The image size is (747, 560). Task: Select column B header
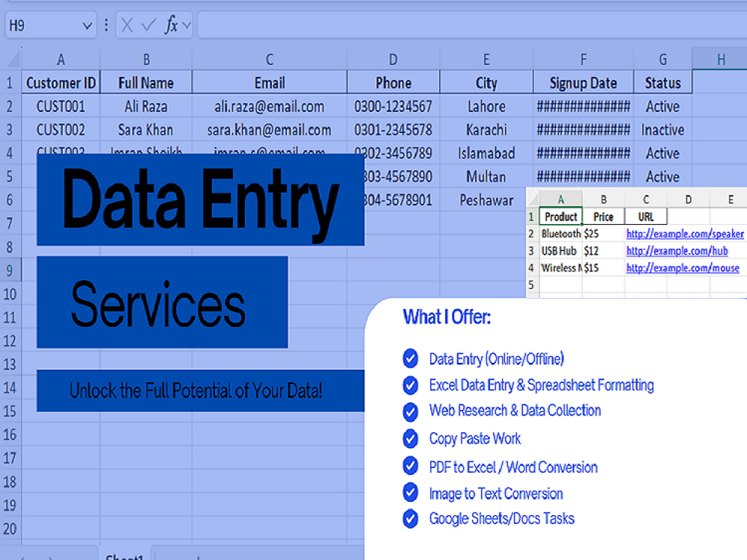pyautogui.click(x=146, y=59)
